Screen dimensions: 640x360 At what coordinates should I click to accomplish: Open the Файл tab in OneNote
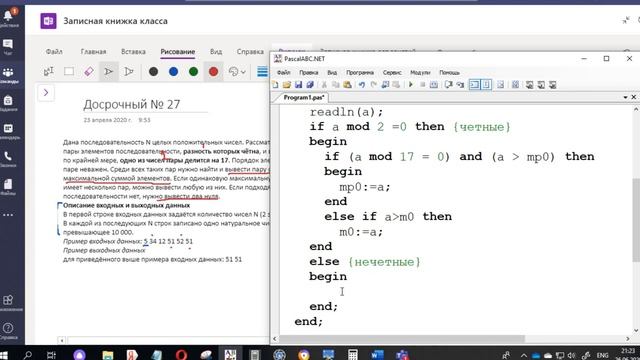[x=54, y=51]
